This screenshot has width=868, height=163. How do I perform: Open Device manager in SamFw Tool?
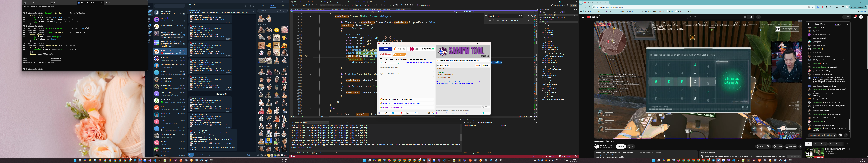tap(443, 65)
